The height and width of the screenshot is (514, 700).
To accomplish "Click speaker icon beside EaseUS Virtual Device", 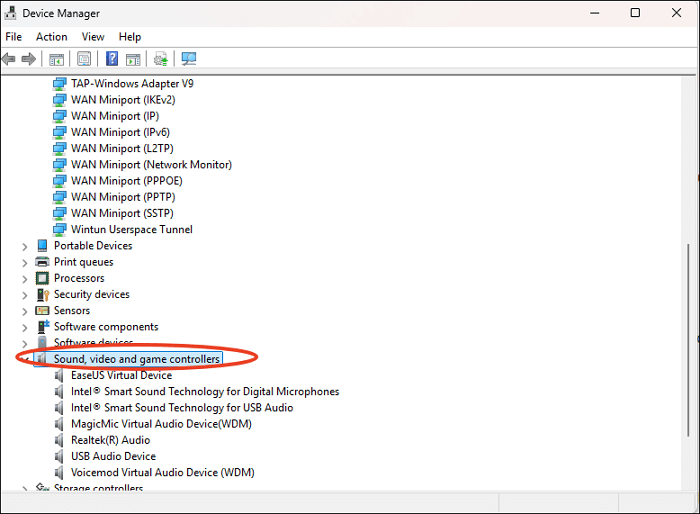I will point(59,376).
